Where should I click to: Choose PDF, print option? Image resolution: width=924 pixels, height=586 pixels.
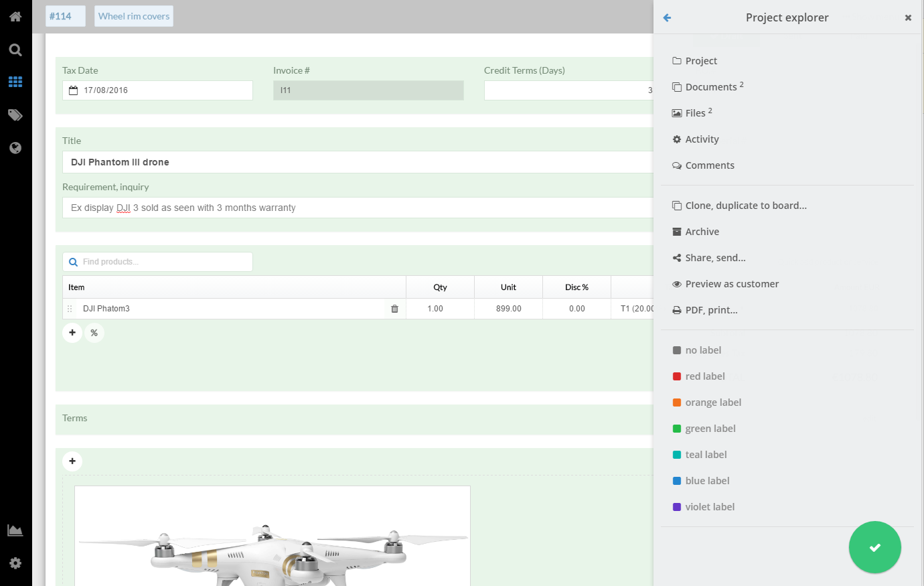pos(711,310)
